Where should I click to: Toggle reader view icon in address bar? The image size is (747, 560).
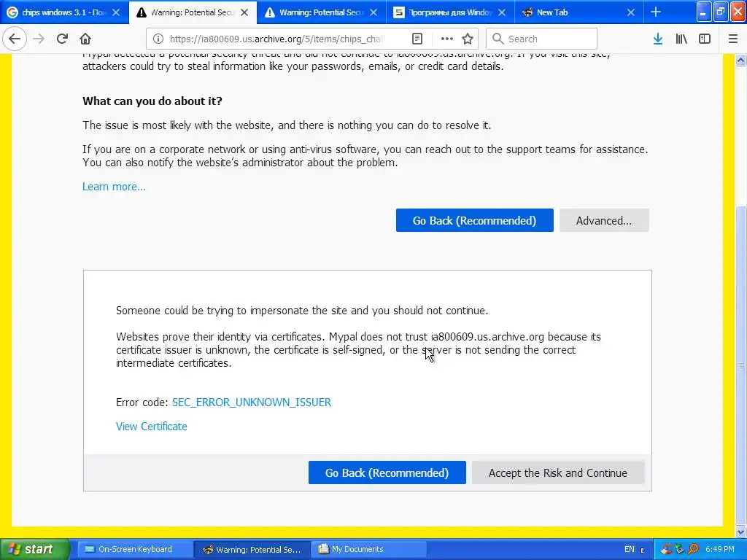point(417,39)
